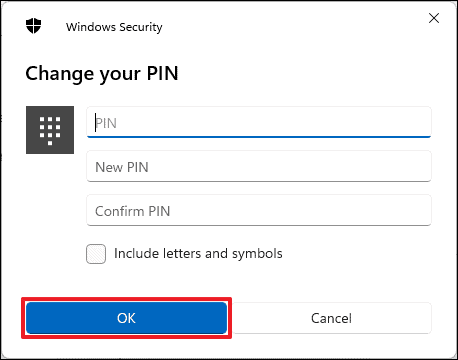Image resolution: width=458 pixels, height=360 pixels.
Task: Click the 'Confirm PIN' placeholder text
Action: pos(133,211)
